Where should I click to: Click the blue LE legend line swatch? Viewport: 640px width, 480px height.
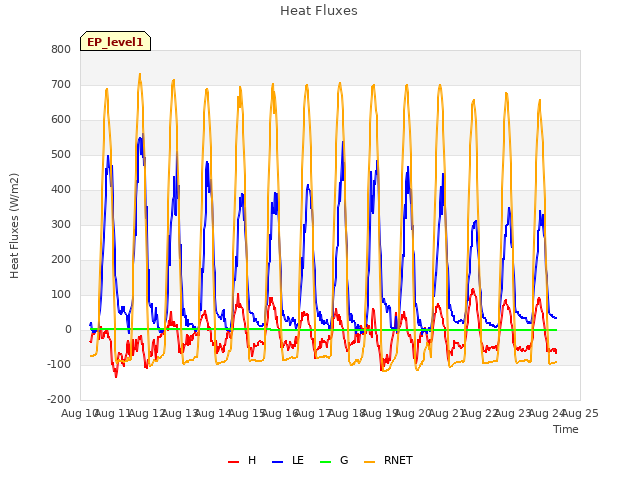click(x=277, y=462)
